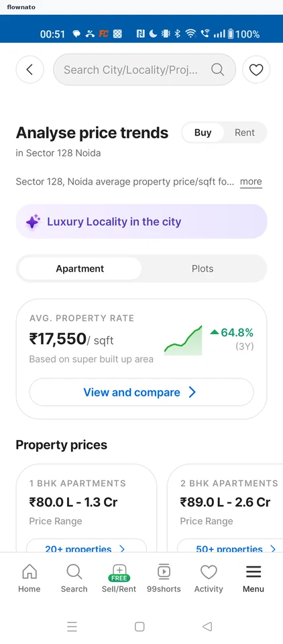Open 20+ properties link for 1 BHK
The height and width of the screenshot is (644, 283).
click(87, 547)
